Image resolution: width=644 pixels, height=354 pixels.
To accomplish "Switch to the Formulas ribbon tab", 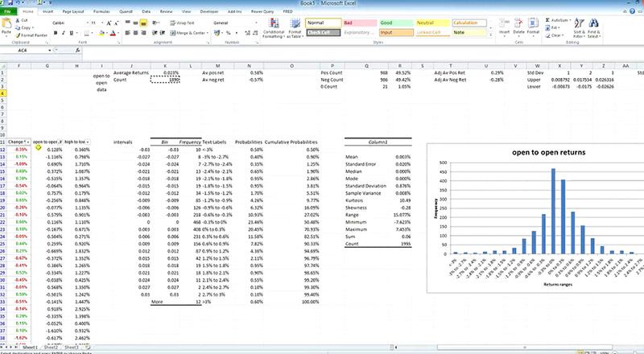I will 101,11.
